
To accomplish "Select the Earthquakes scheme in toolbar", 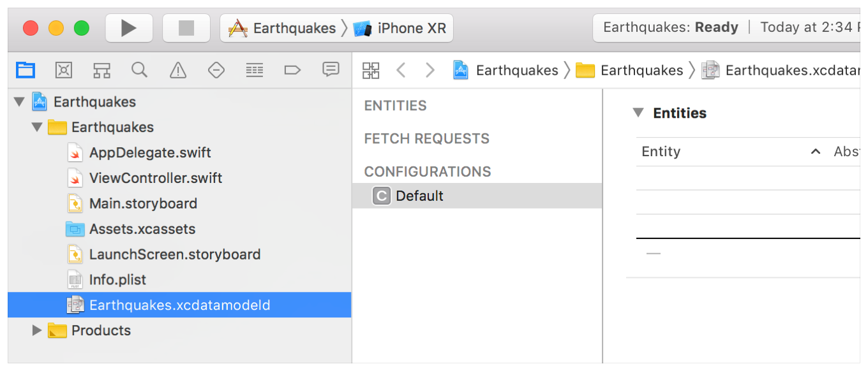I will [x=283, y=28].
